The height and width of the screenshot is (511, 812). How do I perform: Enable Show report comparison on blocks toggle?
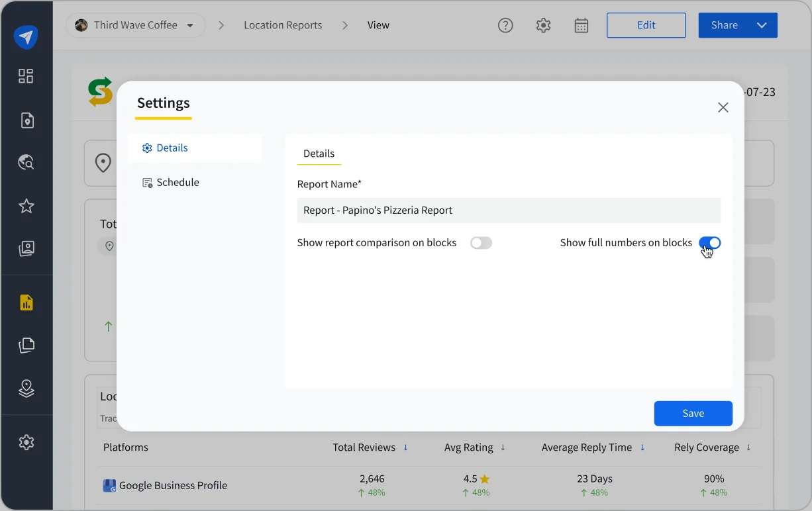coord(482,243)
